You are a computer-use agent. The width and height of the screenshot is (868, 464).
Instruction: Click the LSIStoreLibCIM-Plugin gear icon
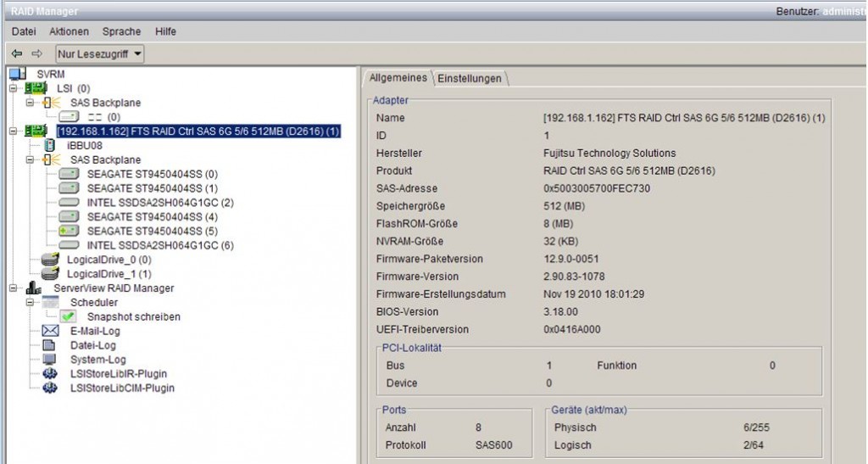pyautogui.click(x=50, y=389)
